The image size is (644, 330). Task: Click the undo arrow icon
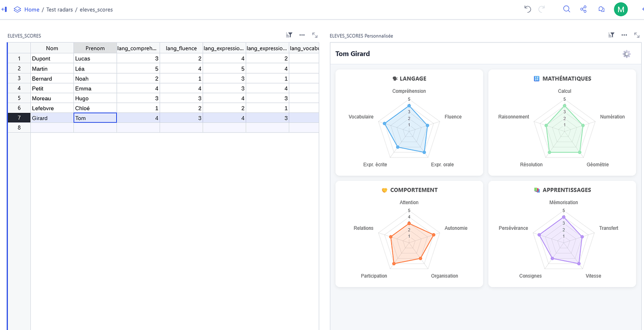tap(528, 9)
